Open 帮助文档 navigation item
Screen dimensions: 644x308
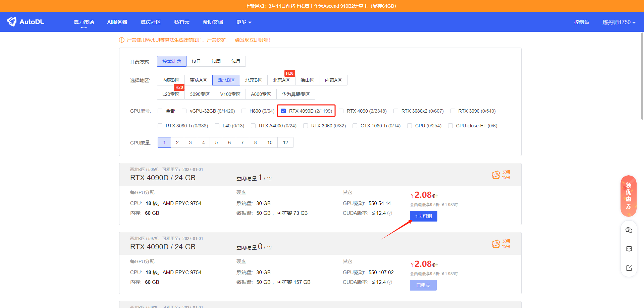coord(213,22)
